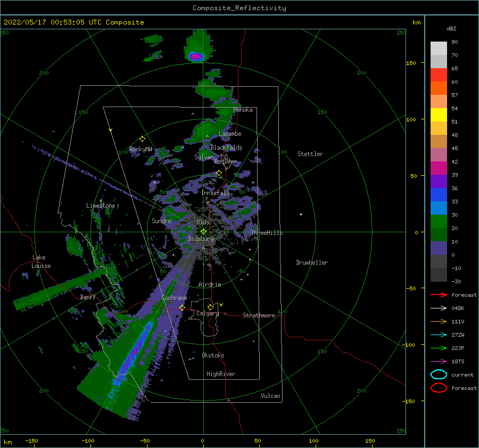
Task: Click the 04DK legend label
Action: coord(458,308)
